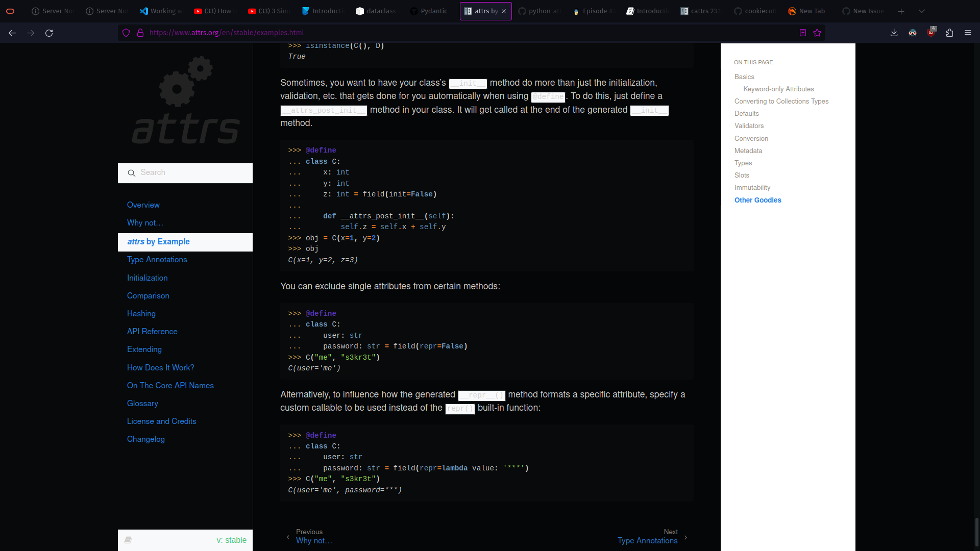Jump to Basics in page contents
Image resolution: width=980 pixels, height=551 pixels.
point(744,77)
